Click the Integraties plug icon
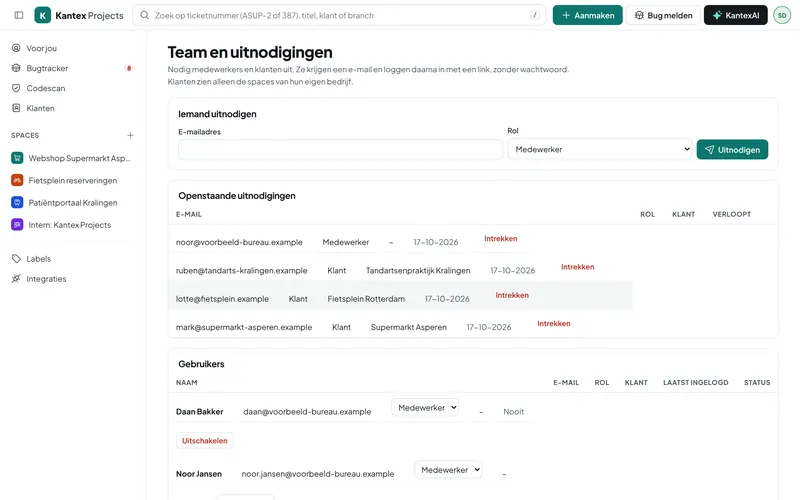The image size is (800, 500). (x=16, y=279)
